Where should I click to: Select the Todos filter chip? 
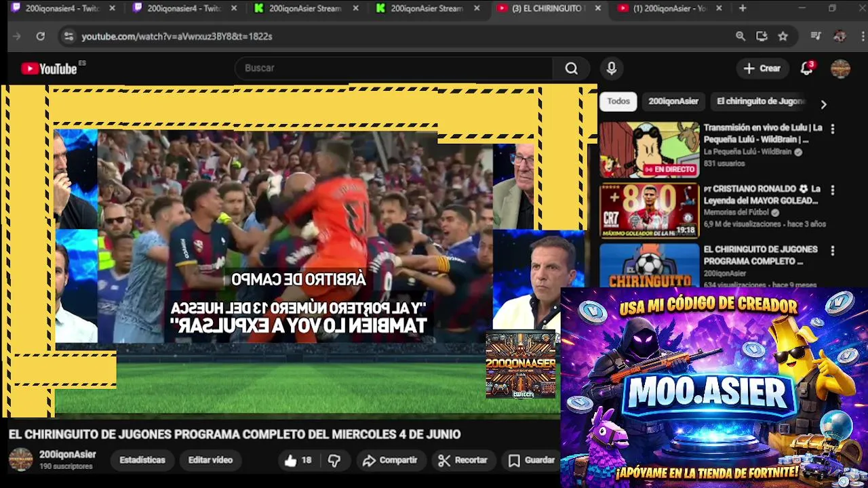[618, 101]
